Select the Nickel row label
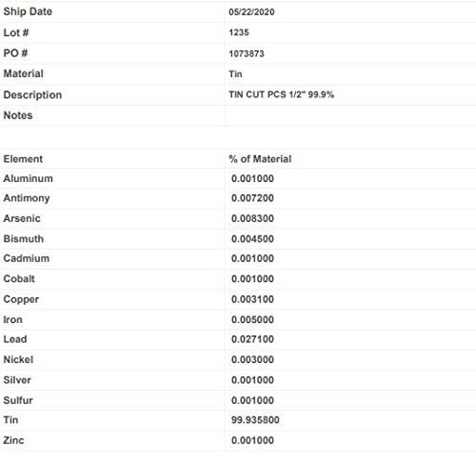476x466 pixels. (x=18, y=359)
